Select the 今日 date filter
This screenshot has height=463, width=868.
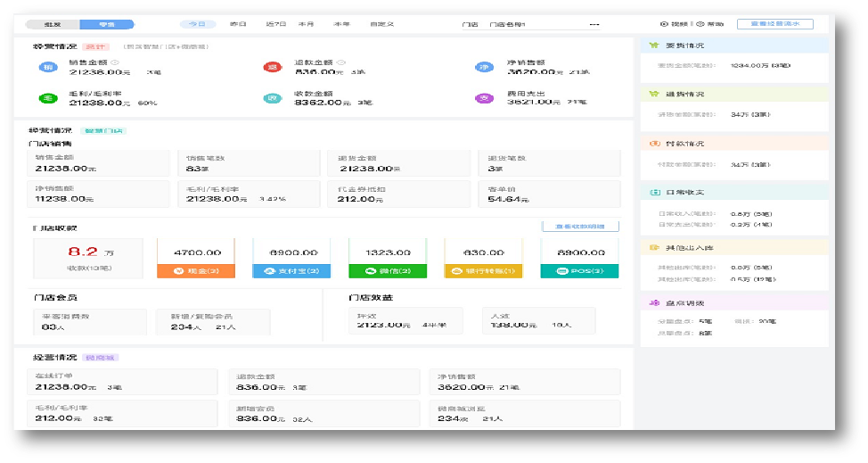pyautogui.click(x=197, y=24)
